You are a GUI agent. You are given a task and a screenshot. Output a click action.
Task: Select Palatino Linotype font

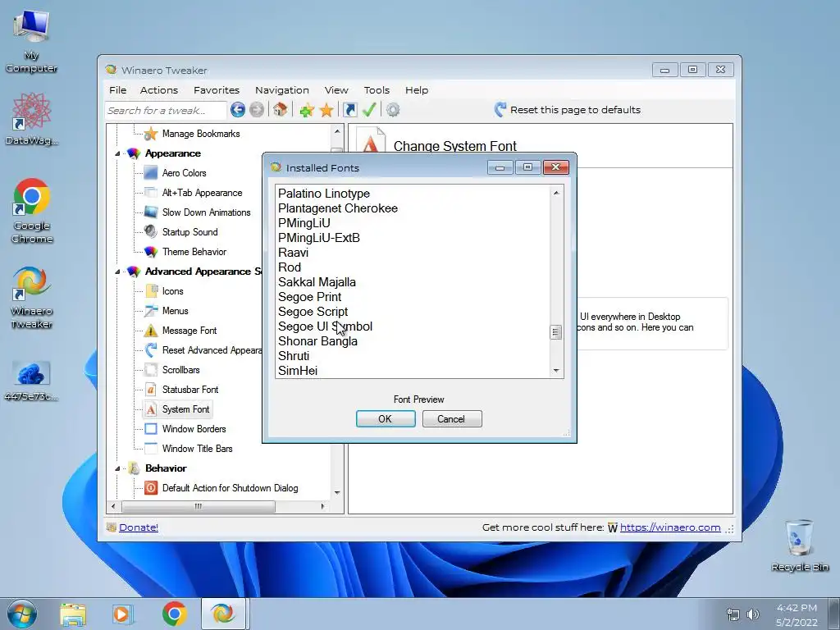[323, 194]
